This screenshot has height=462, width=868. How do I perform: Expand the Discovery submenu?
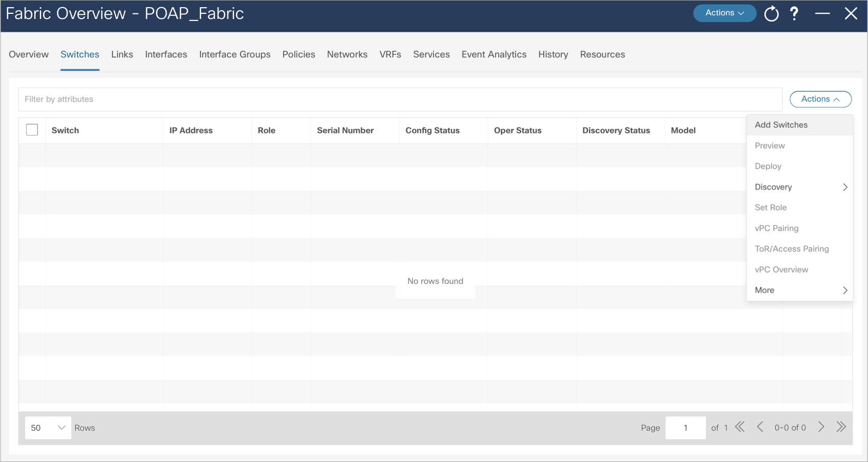pos(800,187)
